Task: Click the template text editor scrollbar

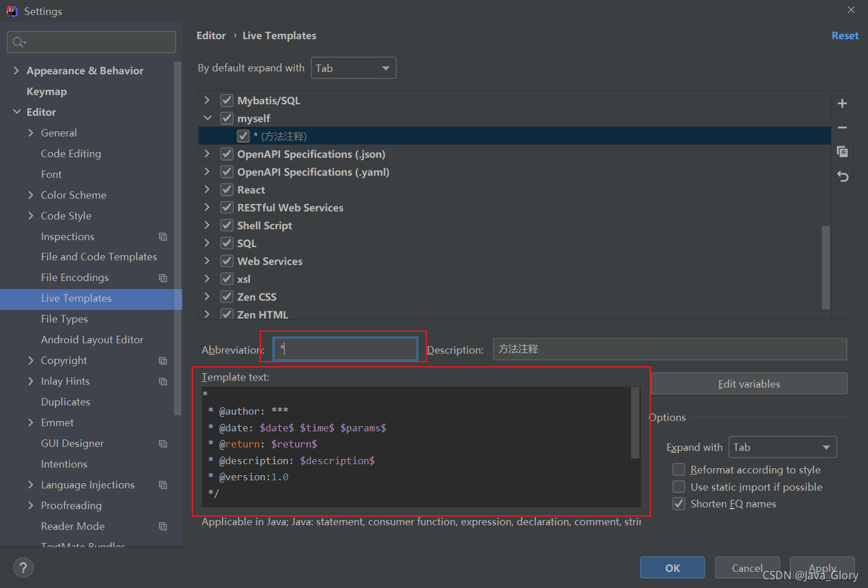Action: point(635,422)
